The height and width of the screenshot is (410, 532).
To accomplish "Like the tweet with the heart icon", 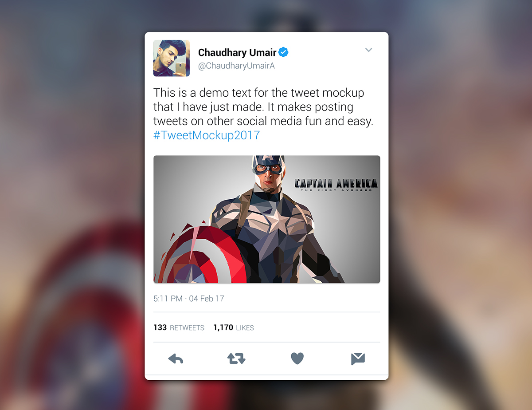I will (x=297, y=359).
